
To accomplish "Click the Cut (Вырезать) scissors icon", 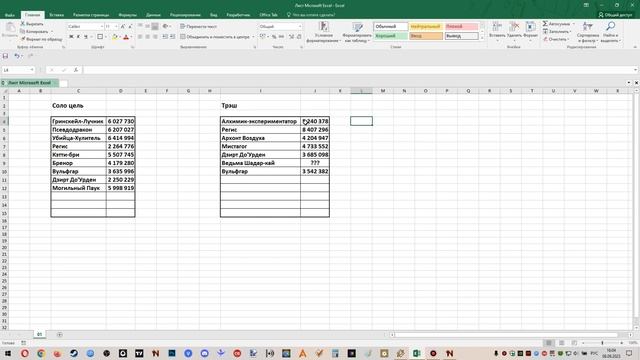I will (x=23, y=24).
